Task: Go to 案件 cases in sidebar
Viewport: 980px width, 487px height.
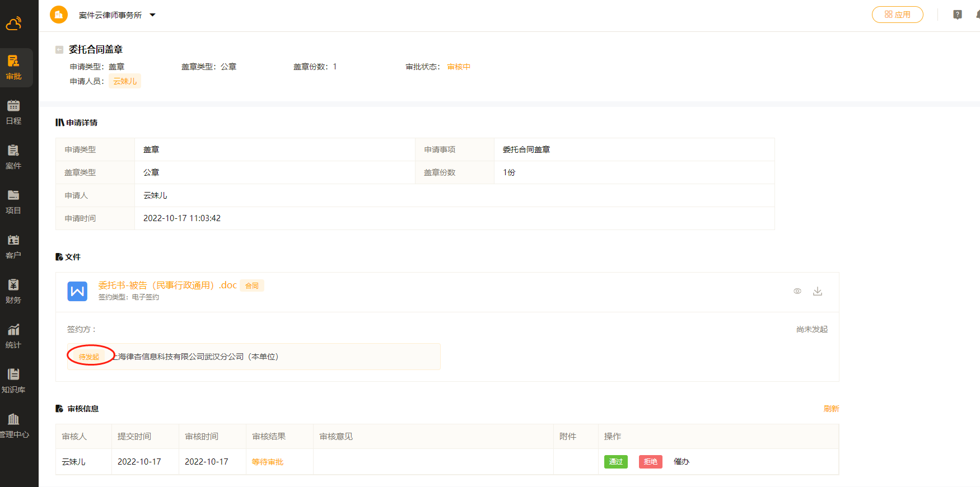Action: pos(14,157)
